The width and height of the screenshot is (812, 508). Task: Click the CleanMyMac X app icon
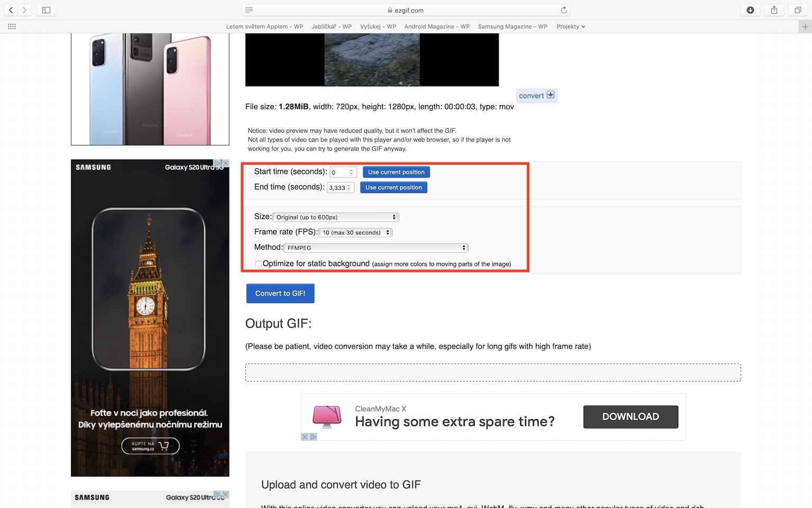[327, 416]
